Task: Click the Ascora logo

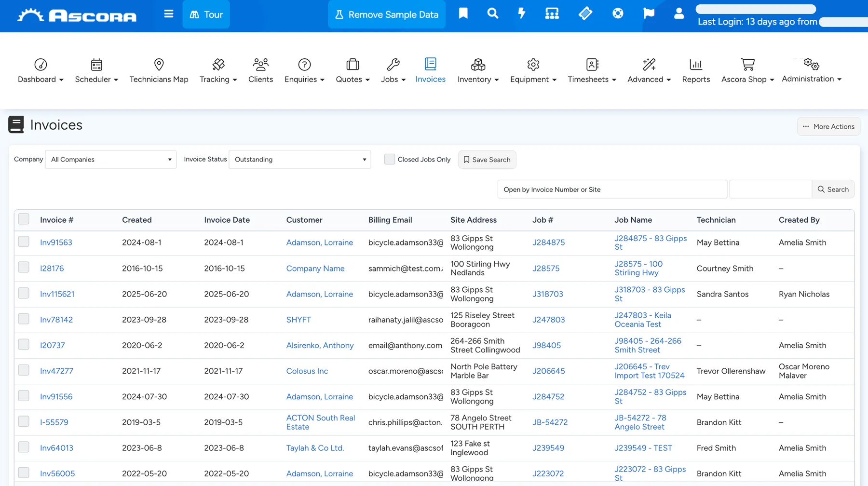Action: [77, 15]
